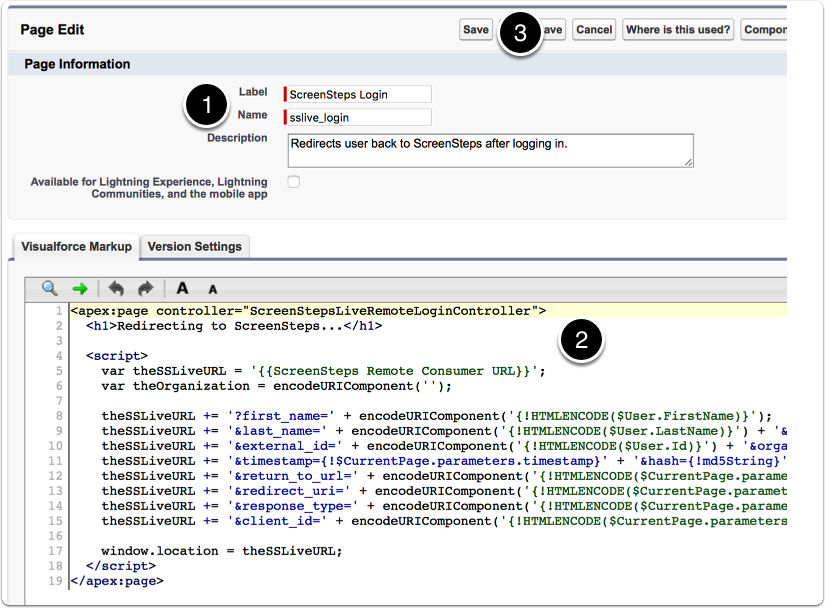Click the Cancel button
The width and height of the screenshot is (825, 608).
tap(594, 29)
